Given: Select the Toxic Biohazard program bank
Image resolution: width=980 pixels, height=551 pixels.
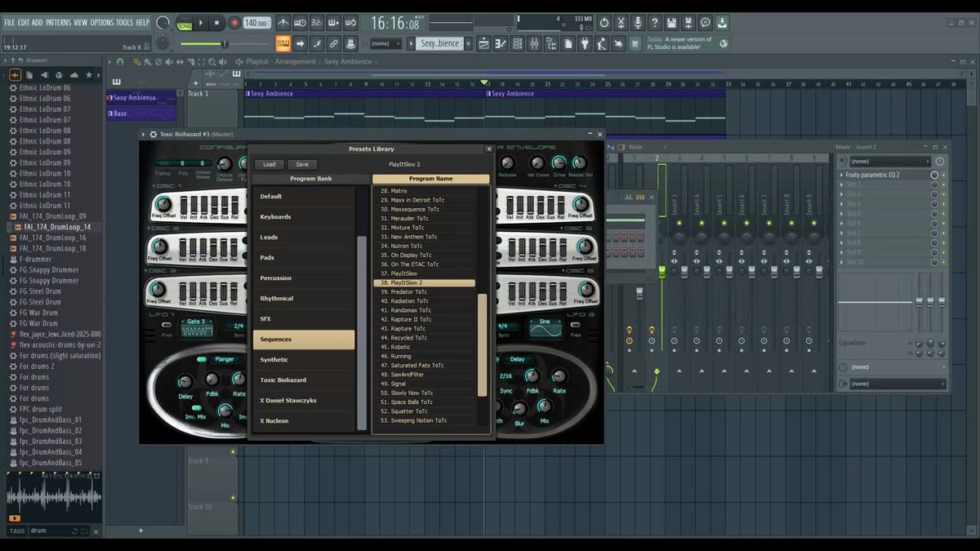Looking at the screenshot, I should point(303,380).
